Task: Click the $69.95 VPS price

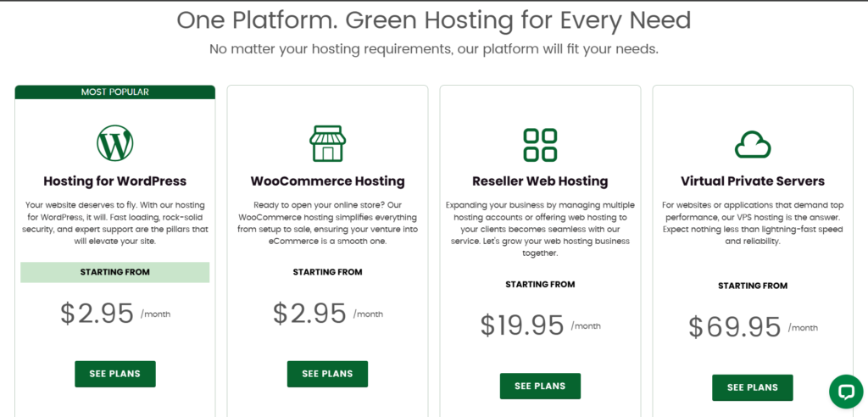Action: (734, 327)
